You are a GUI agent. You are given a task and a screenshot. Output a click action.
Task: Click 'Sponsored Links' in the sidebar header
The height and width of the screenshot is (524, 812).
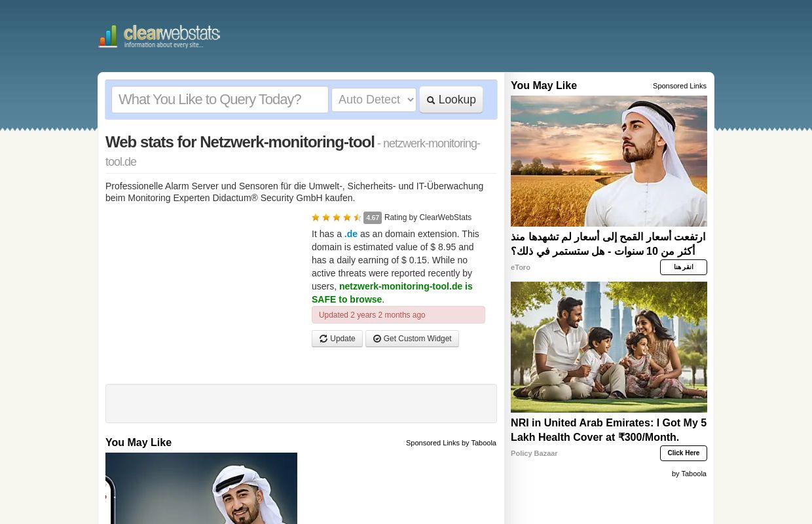[680, 86]
